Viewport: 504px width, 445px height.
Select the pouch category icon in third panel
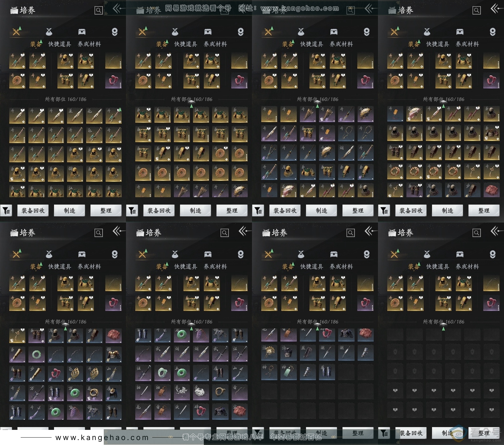tap(301, 32)
